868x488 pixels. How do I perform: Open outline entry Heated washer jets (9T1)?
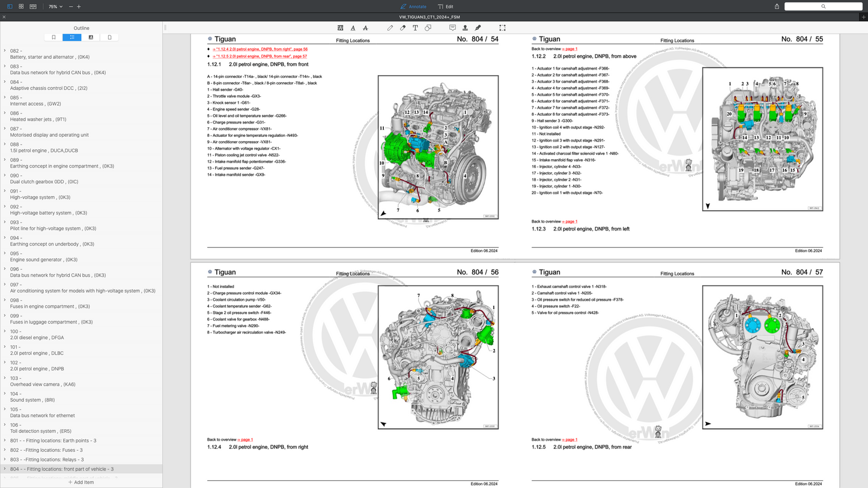click(38, 119)
